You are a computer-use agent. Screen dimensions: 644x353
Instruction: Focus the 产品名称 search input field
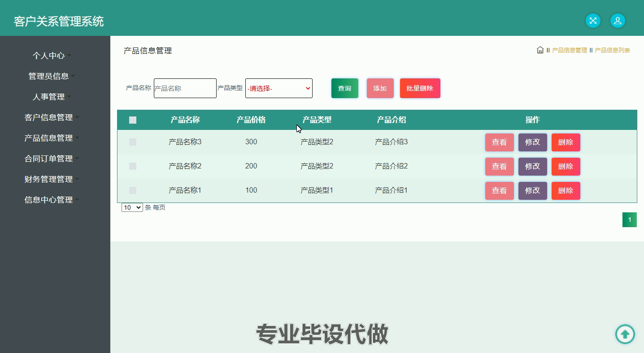(x=185, y=88)
